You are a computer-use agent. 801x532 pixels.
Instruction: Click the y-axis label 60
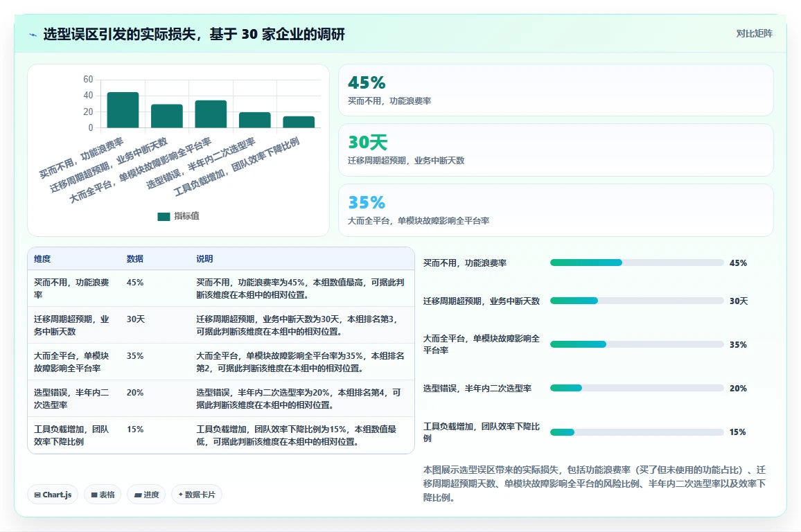(89, 79)
